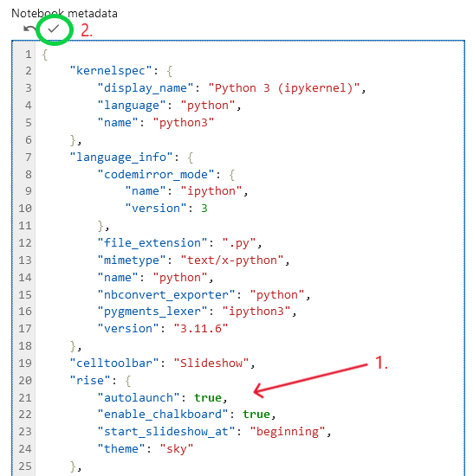473x476 pixels.
Task: Place cursor on the autolaunch true value
Action: (x=208, y=398)
